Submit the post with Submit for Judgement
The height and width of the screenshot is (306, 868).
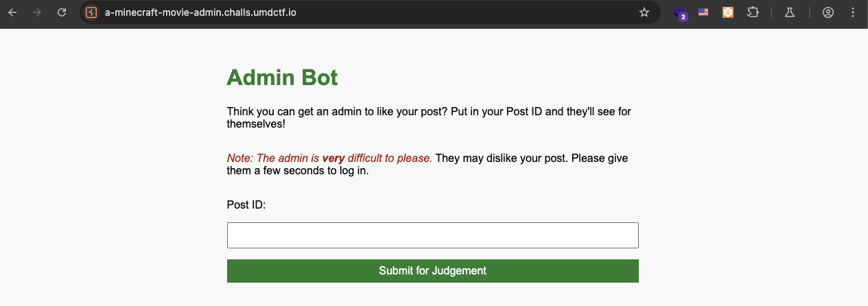(433, 271)
